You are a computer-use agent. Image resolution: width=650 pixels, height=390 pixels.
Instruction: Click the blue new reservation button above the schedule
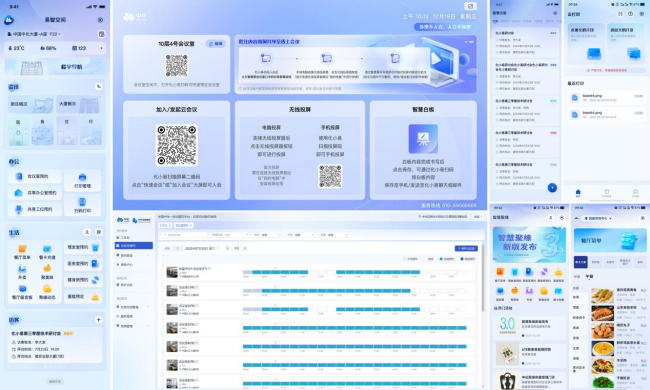click(x=466, y=248)
